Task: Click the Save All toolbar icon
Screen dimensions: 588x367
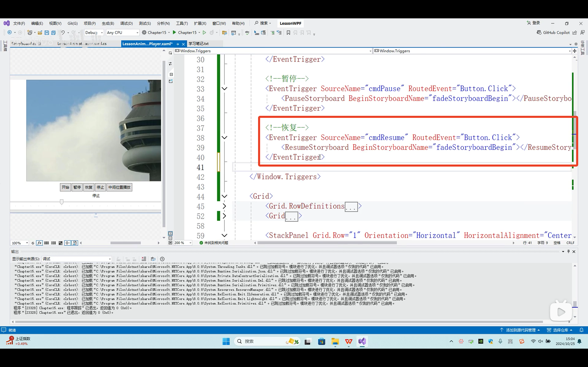Action: pyautogui.click(x=53, y=33)
